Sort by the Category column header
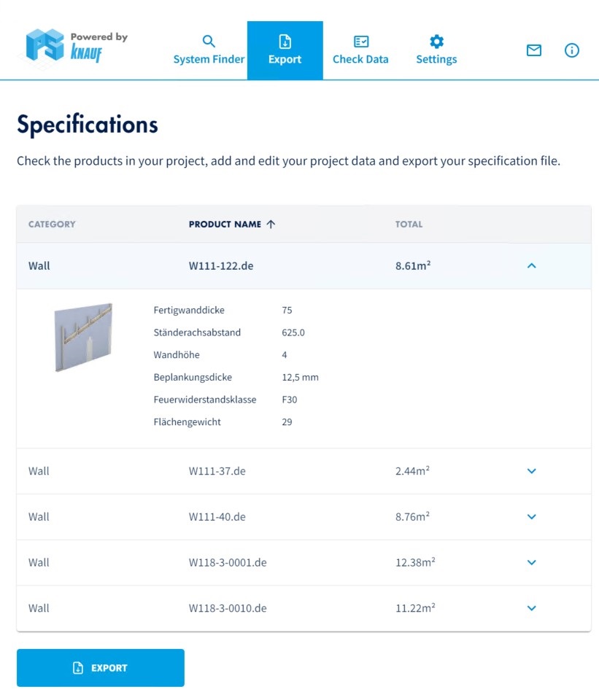The image size is (599, 700). point(52,225)
